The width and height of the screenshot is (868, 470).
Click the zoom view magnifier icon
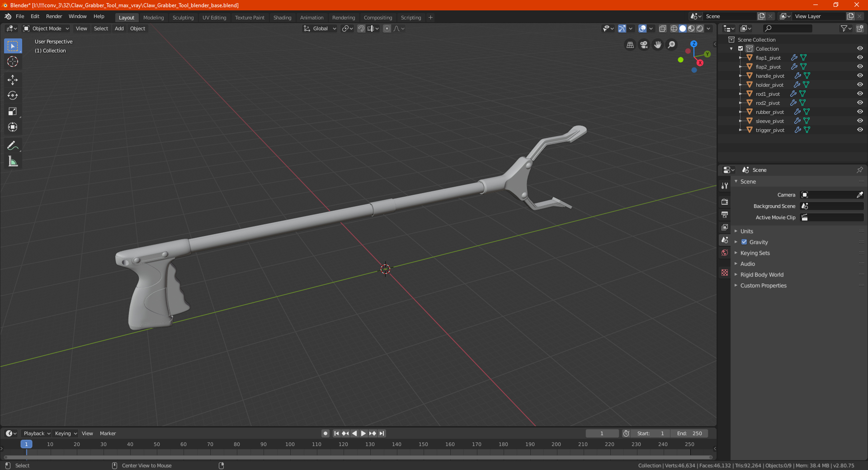[x=672, y=45]
